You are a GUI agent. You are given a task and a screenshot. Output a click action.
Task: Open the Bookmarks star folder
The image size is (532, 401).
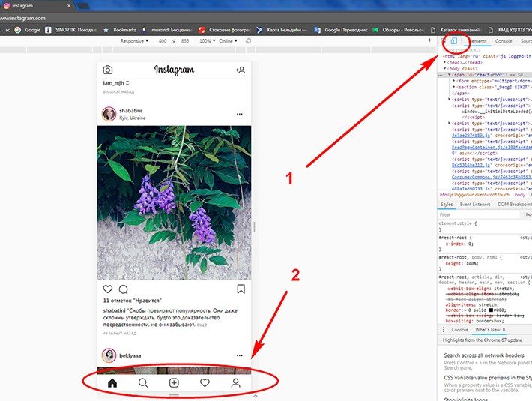119,30
